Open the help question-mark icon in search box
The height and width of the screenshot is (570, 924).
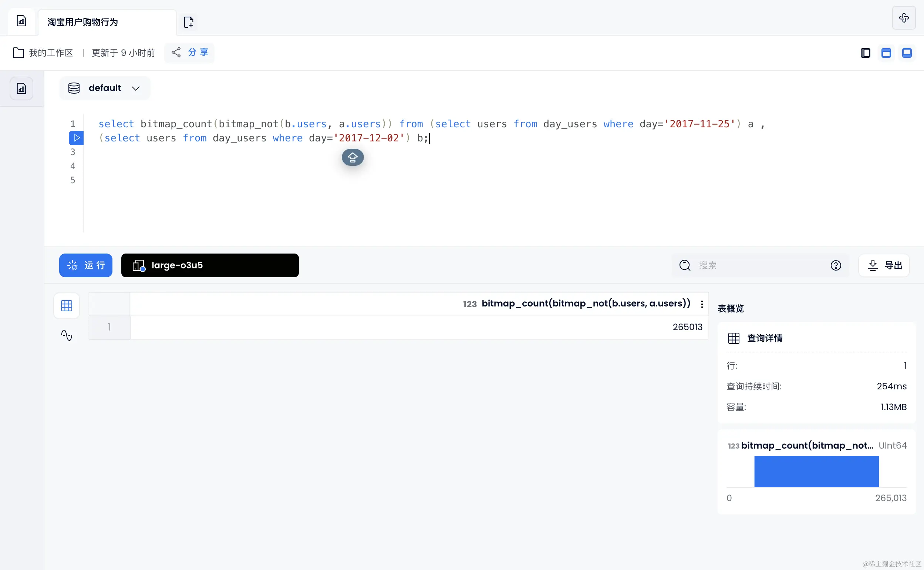pyautogui.click(x=836, y=265)
